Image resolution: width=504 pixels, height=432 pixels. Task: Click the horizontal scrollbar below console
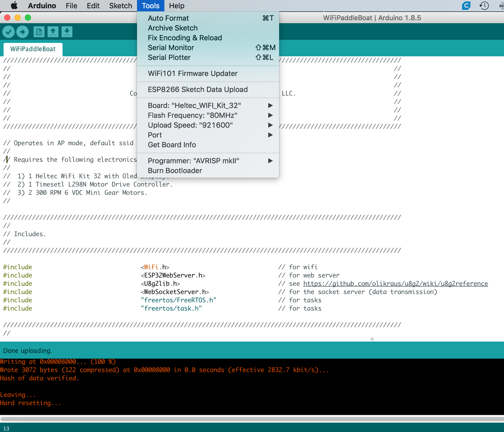click(252, 419)
